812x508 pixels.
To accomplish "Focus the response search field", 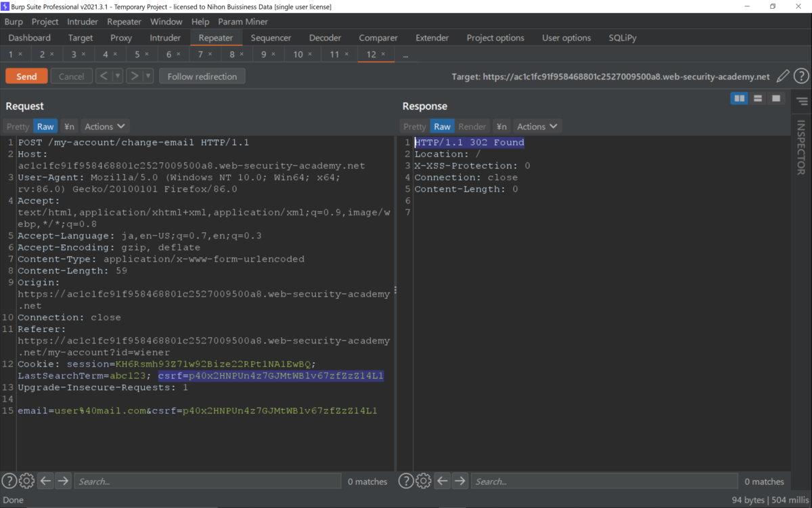I will pyautogui.click(x=604, y=481).
